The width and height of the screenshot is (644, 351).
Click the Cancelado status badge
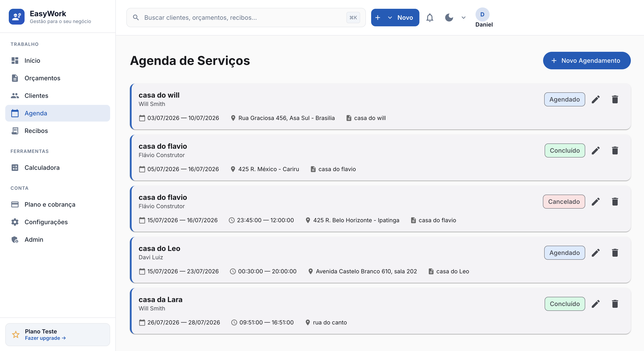click(564, 202)
